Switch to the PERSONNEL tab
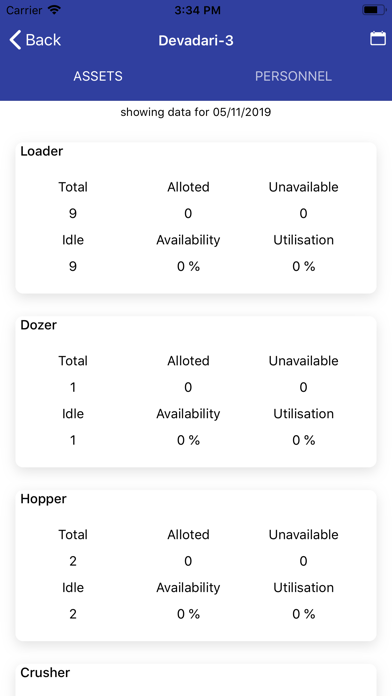 tap(293, 76)
